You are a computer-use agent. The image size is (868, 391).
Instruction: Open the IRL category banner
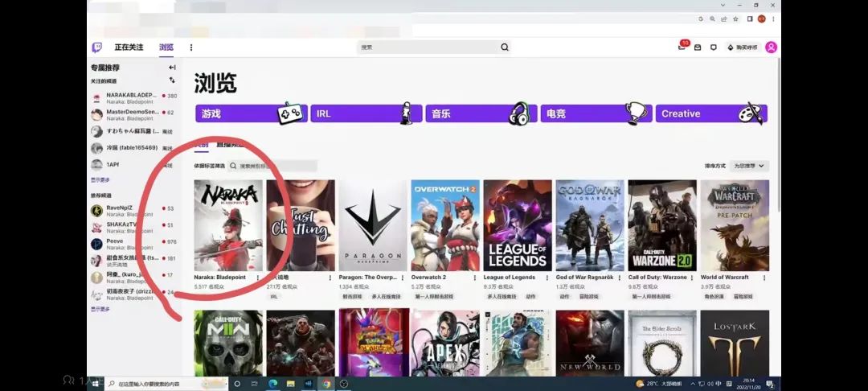[366, 113]
